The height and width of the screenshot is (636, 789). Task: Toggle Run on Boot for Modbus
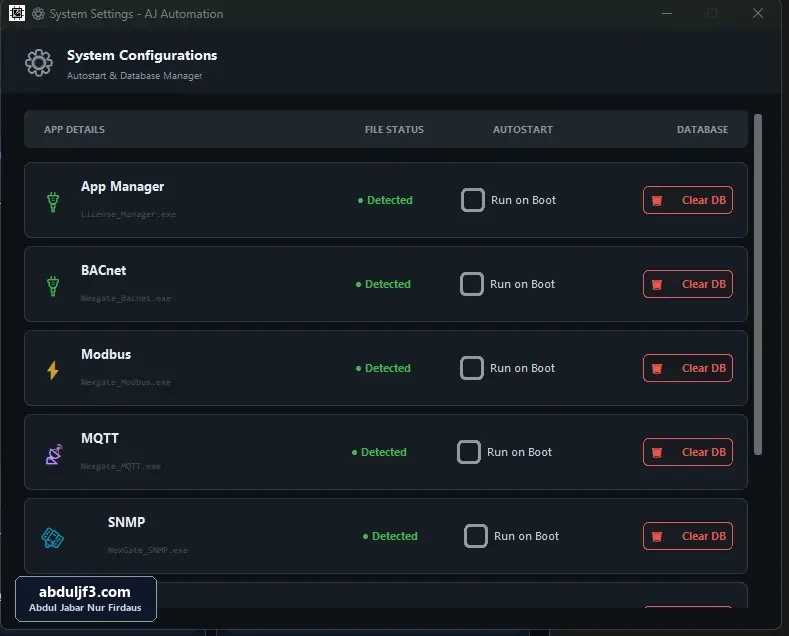[471, 368]
